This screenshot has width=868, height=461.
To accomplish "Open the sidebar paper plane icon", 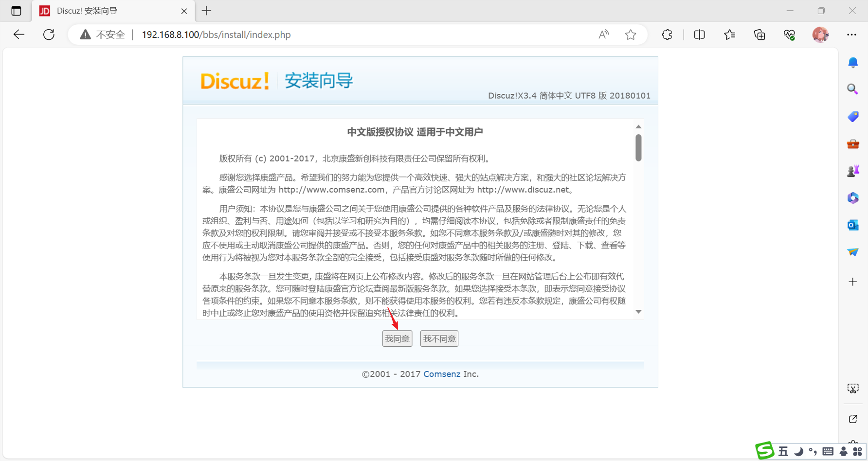I will pos(853,252).
